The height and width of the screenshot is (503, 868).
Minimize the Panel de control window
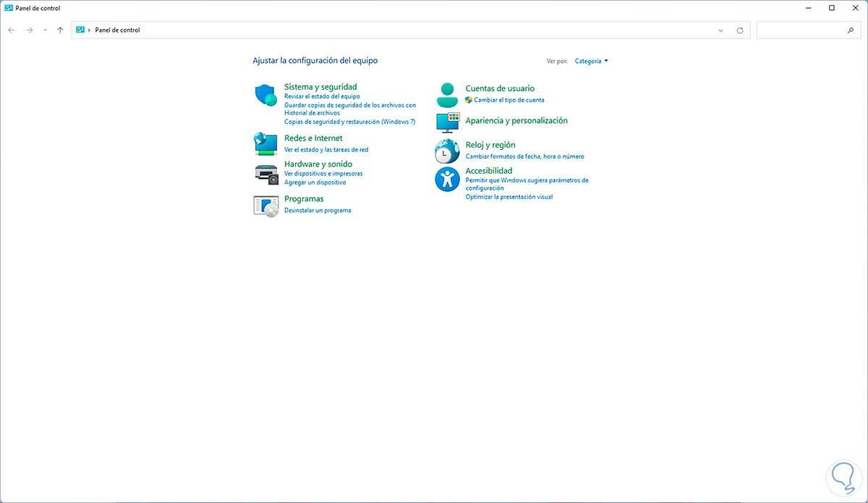(x=809, y=8)
